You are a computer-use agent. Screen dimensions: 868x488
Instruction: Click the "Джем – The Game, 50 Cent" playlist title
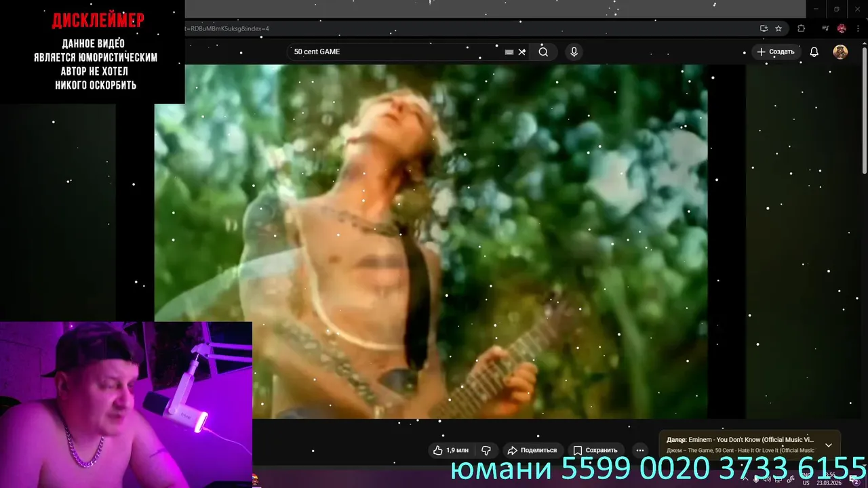[x=741, y=450]
